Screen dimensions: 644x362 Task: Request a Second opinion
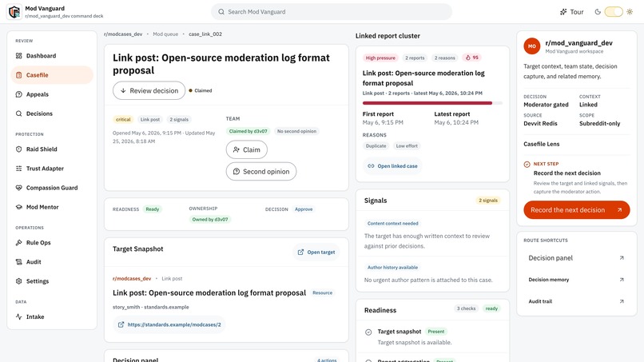[261, 171]
